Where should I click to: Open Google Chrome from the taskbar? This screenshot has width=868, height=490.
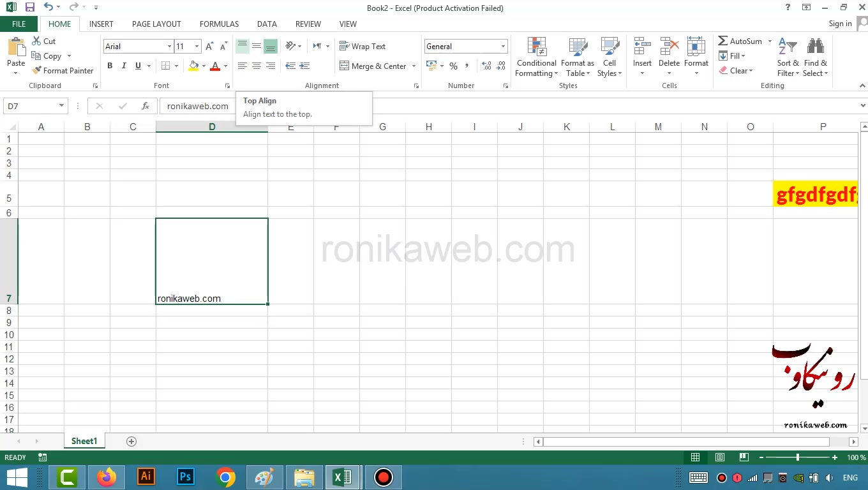coord(225,477)
